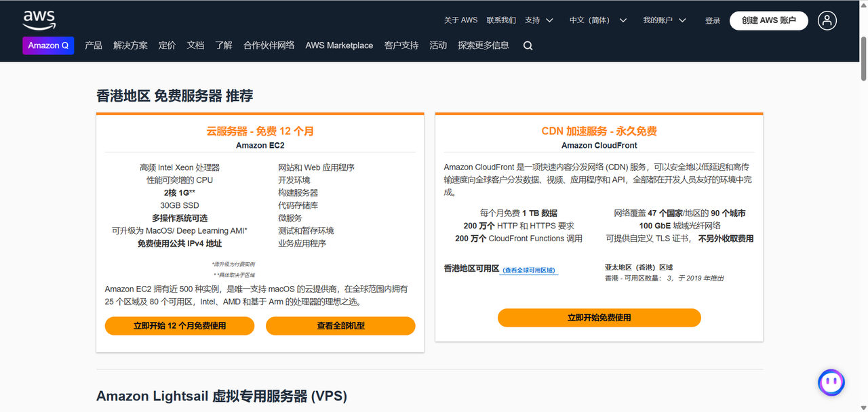Open the 产品 menu
The width and height of the screenshot is (868, 412).
tap(94, 45)
